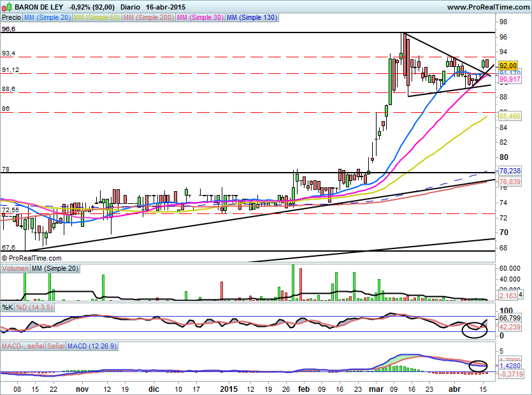Click the Volumen panel label

[x=15, y=269]
